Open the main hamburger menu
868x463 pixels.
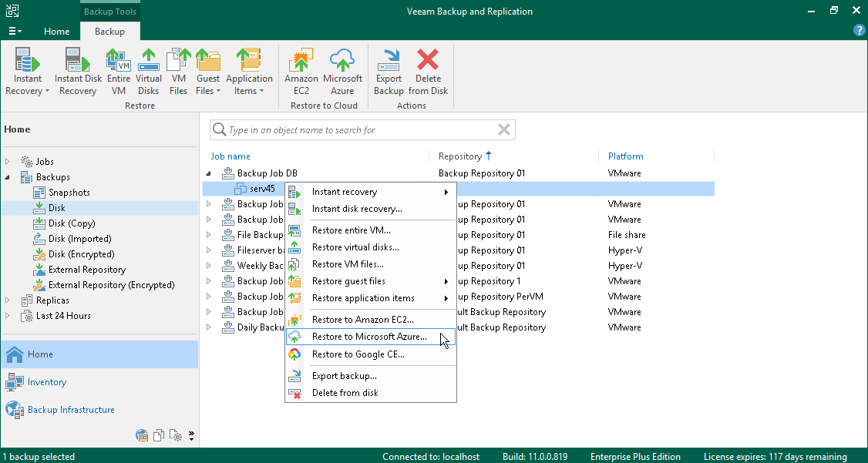(15, 31)
